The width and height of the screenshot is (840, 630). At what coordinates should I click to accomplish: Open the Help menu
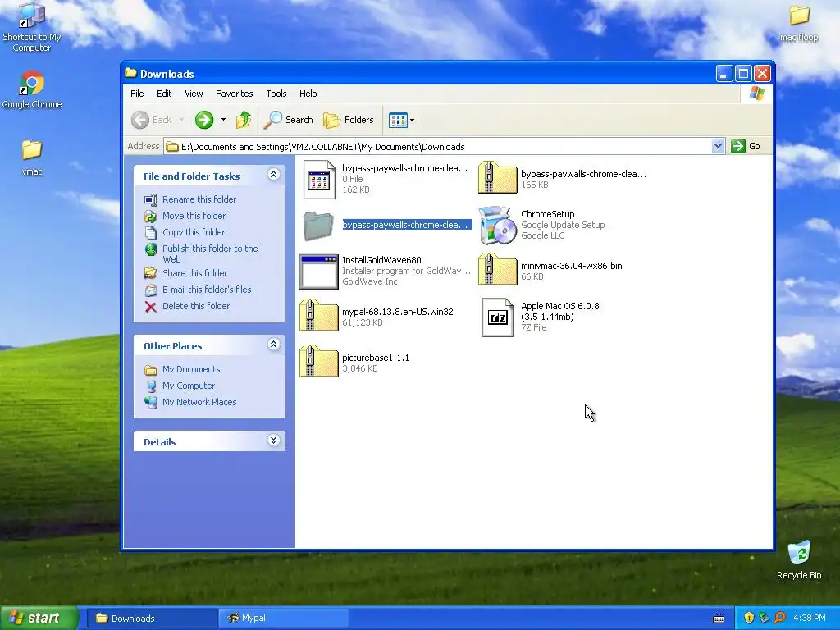pyautogui.click(x=308, y=94)
